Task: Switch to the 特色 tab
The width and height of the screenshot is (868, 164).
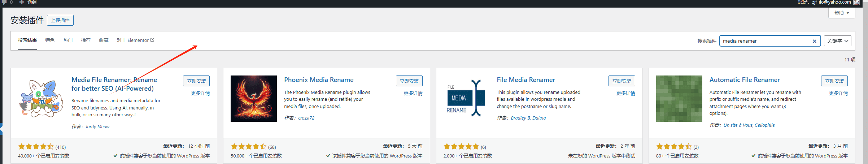Action: click(50, 40)
